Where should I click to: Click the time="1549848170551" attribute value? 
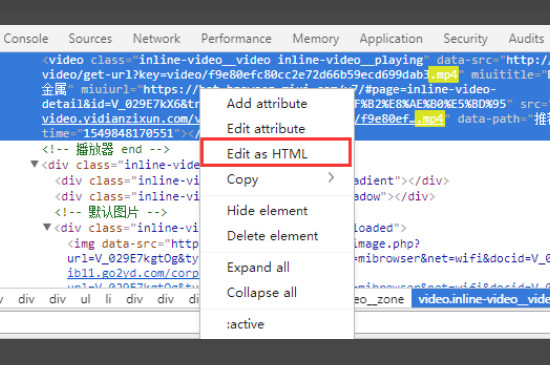pos(128,133)
